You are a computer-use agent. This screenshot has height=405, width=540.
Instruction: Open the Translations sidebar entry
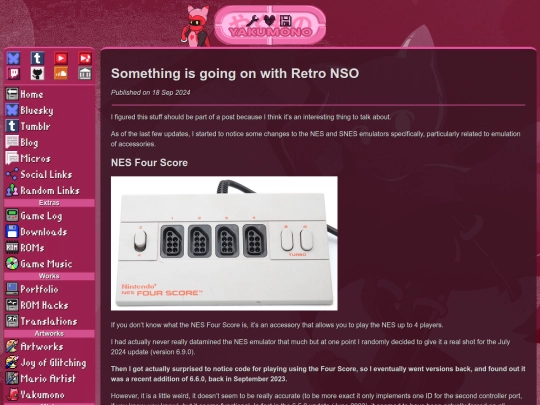pyautogui.click(x=50, y=321)
